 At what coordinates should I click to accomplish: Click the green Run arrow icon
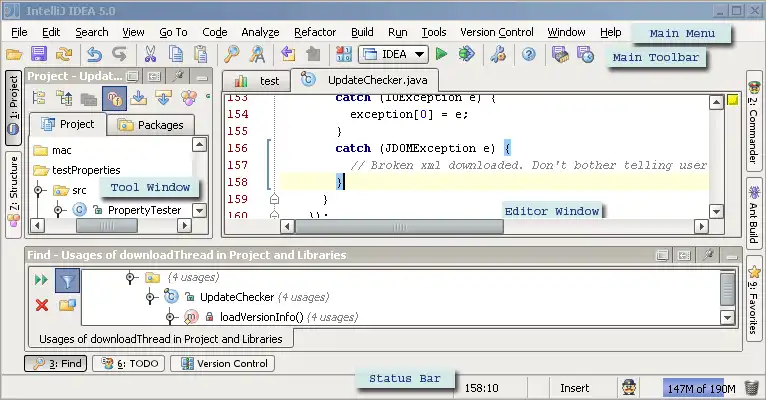click(444, 54)
